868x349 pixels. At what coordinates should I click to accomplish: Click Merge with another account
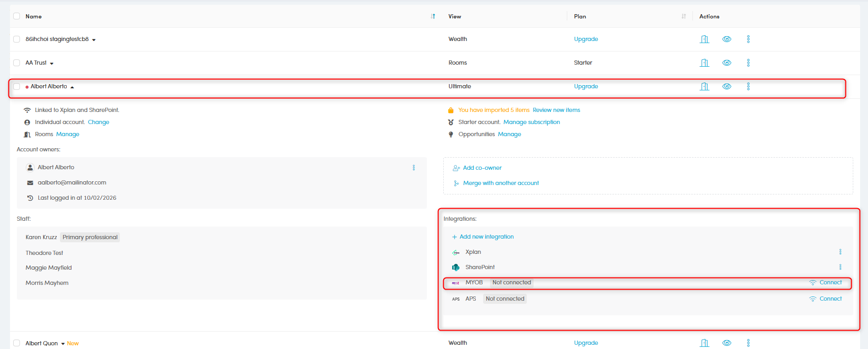(x=501, y=183)
